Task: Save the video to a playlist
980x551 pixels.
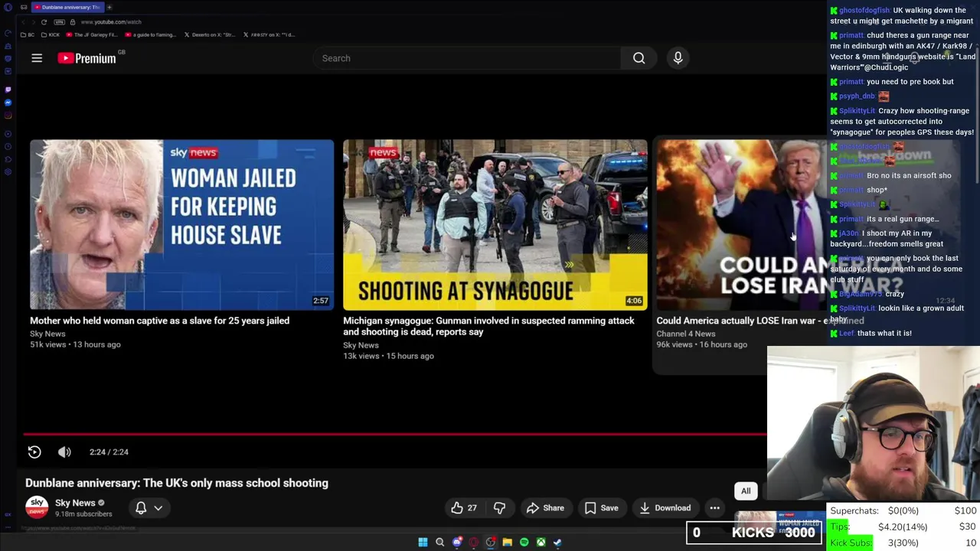Action: click(601, 508)
